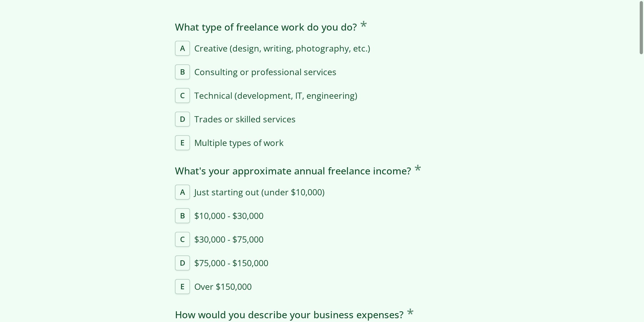Choose 'Multiple types of work' option

(239, 143)
